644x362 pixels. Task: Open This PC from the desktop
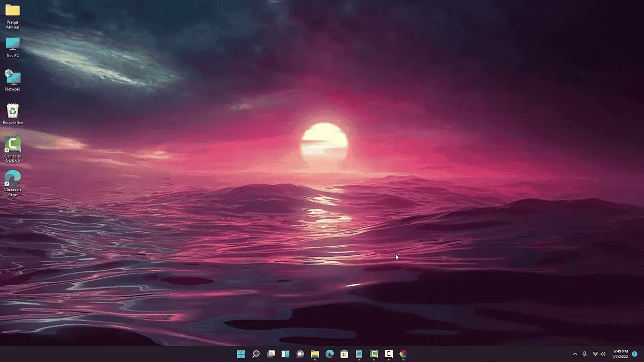pyautogui.click(x=12, y=46)
